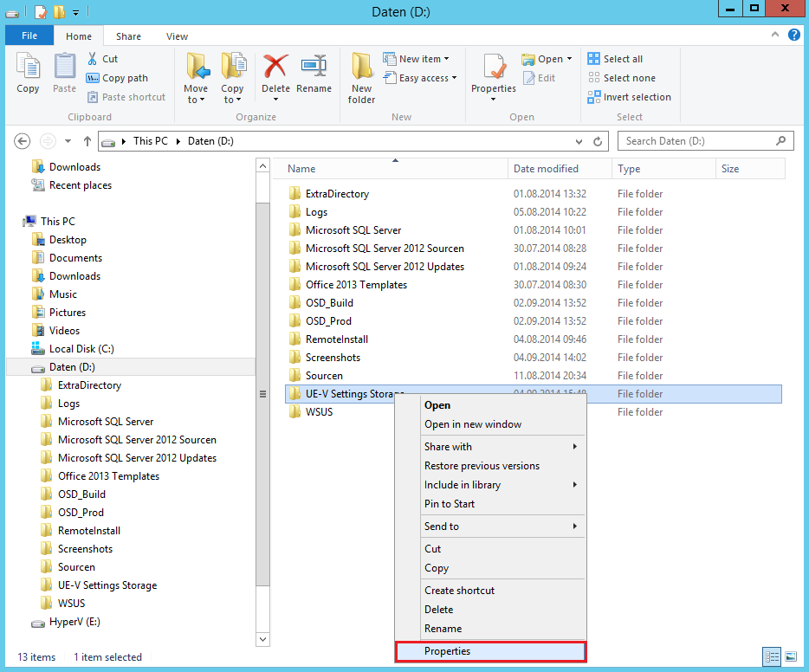
Task: Switch to Details view icon in status bar
Action: (x=772, y=657)
